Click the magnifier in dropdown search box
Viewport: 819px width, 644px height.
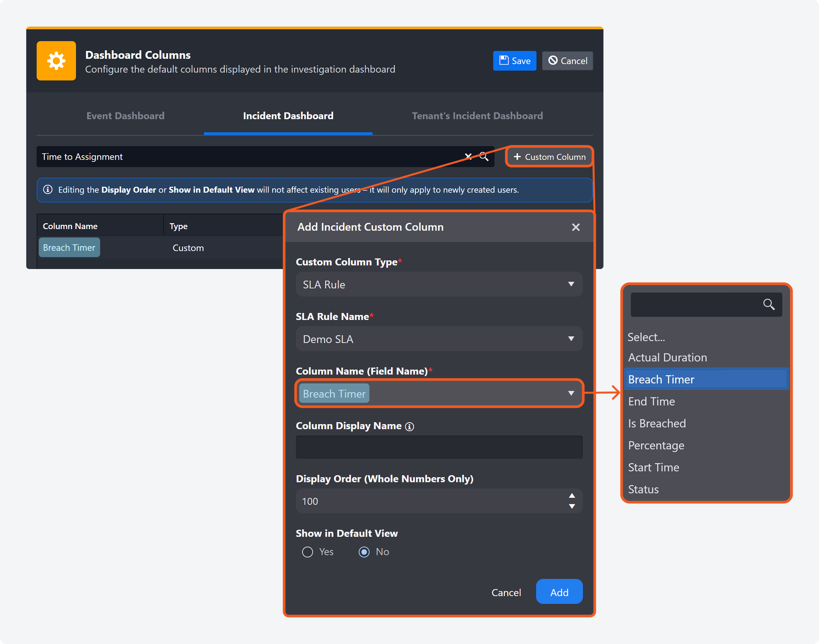tap(769, 304)
